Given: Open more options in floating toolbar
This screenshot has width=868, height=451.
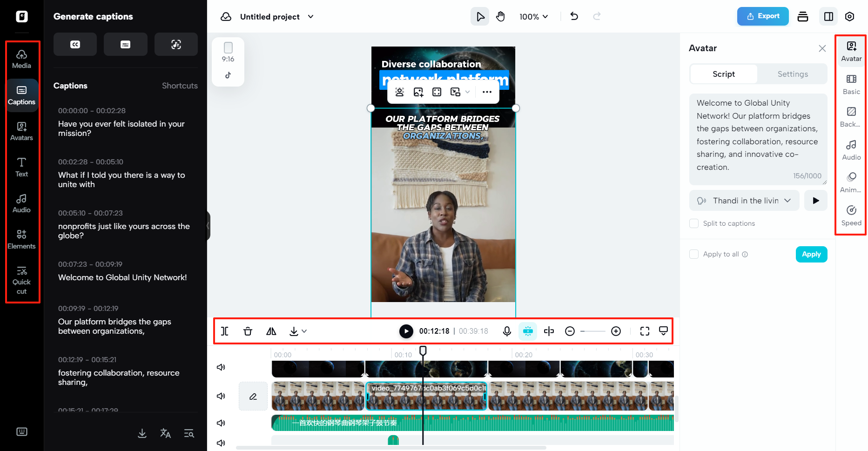Looking at the screenshot, I should pos(487,92).
